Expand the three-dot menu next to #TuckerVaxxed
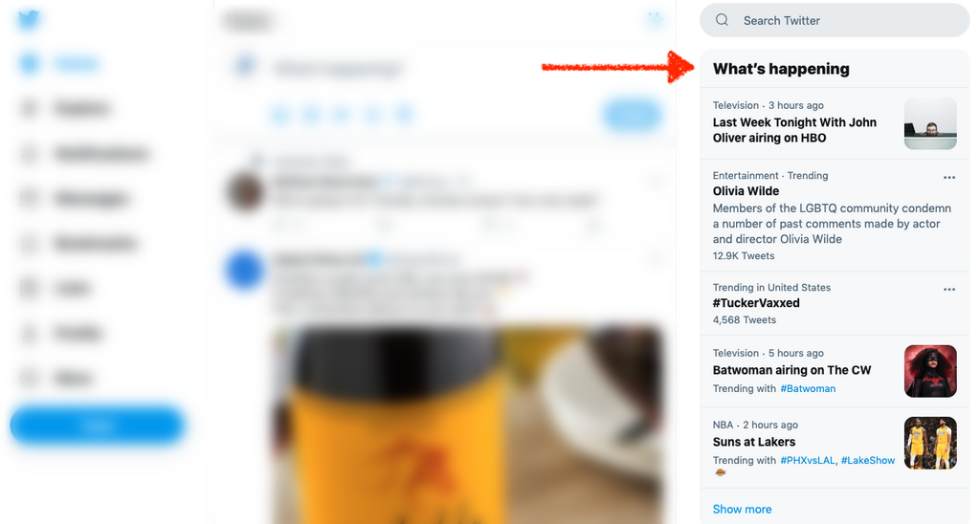This screenshot has width=980, height=524. pos(948,289)
